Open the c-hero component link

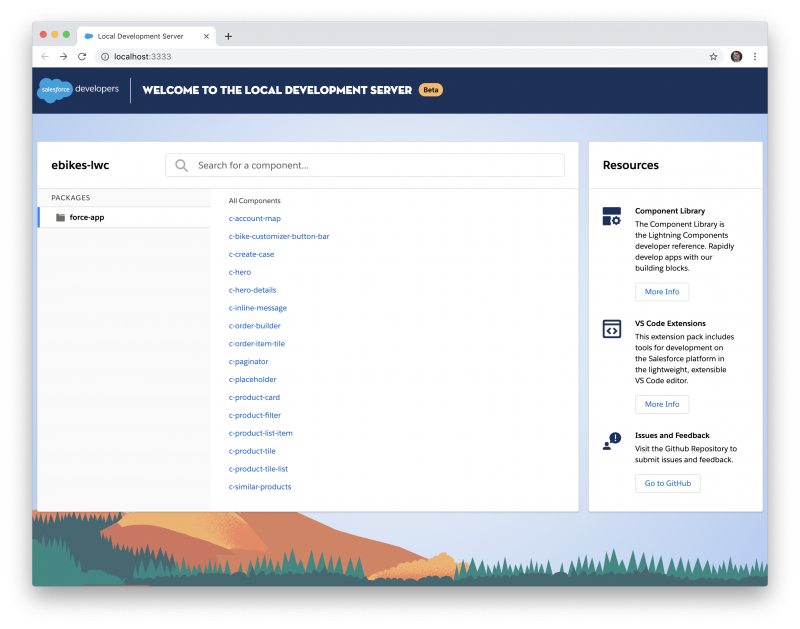coord(240,272)
